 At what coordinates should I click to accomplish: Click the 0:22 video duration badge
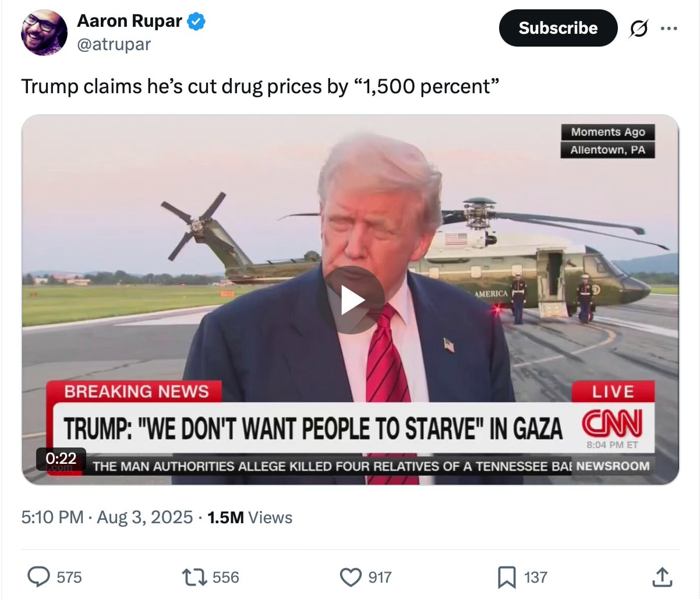(x=61, y=459)
